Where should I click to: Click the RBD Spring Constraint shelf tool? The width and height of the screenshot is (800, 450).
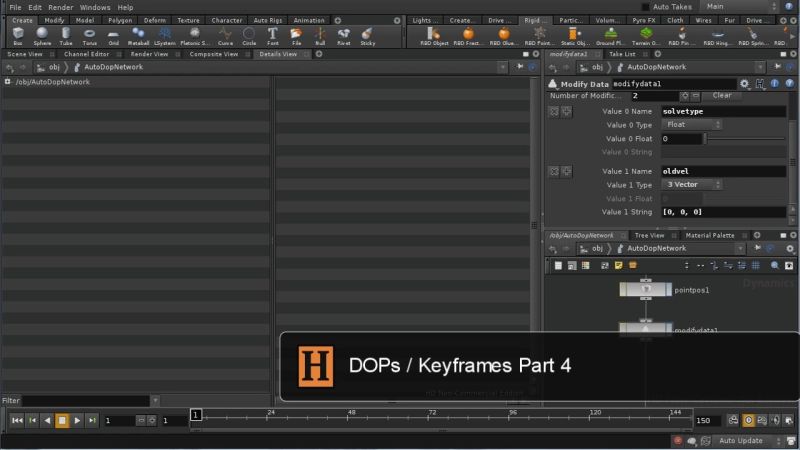point(753,36)
